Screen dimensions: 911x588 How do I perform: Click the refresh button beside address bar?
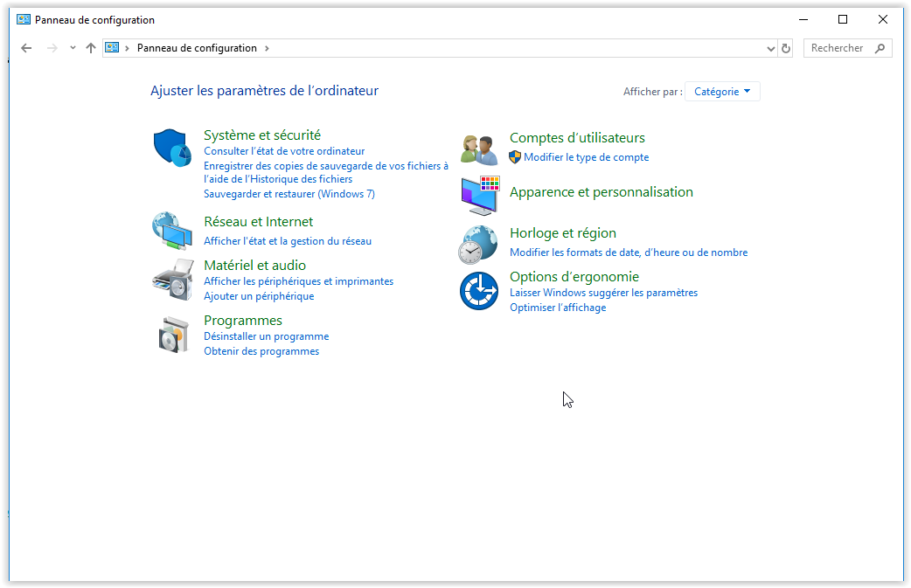pyautogui.click(x=785, y=49)
